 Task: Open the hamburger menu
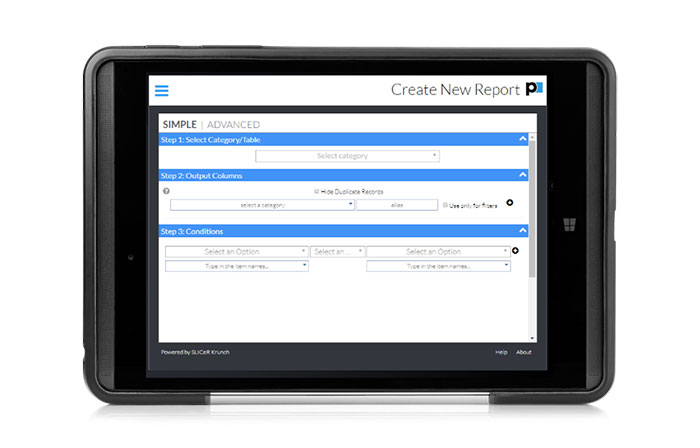tap(162, 90)
